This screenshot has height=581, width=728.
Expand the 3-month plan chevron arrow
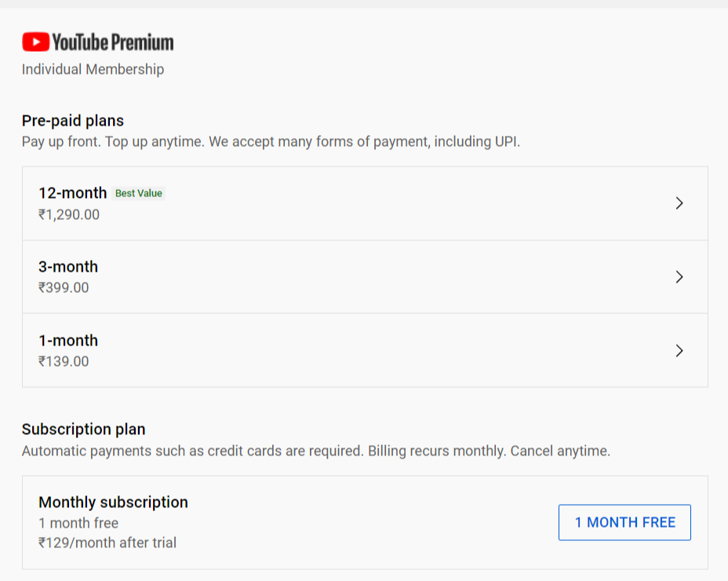[x=679, y=277]
